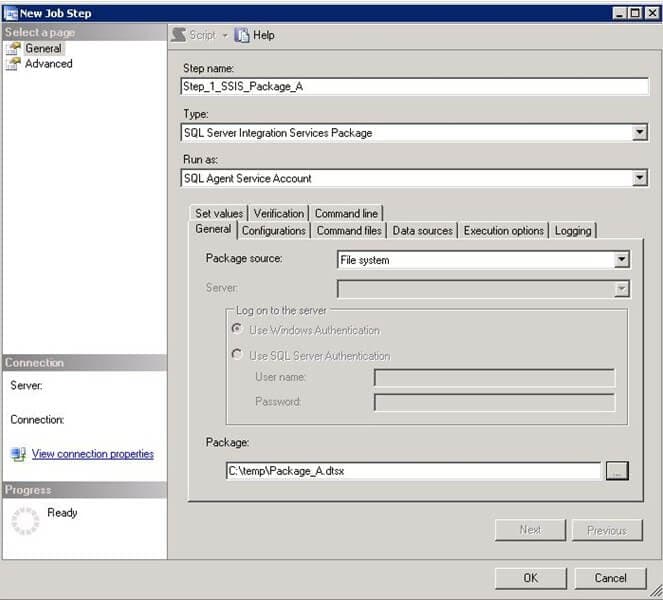
Task: Go to the Execution options tab
Action: (503, 230)
